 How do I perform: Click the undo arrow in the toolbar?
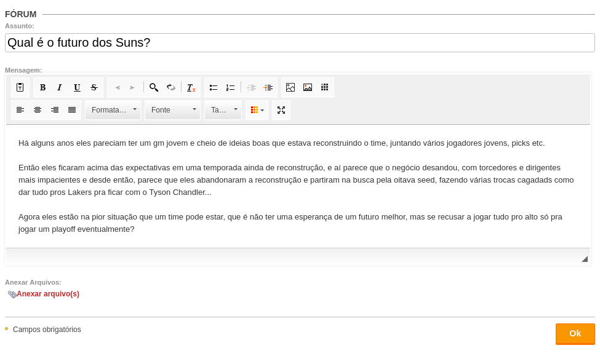(x=118, y=87)
